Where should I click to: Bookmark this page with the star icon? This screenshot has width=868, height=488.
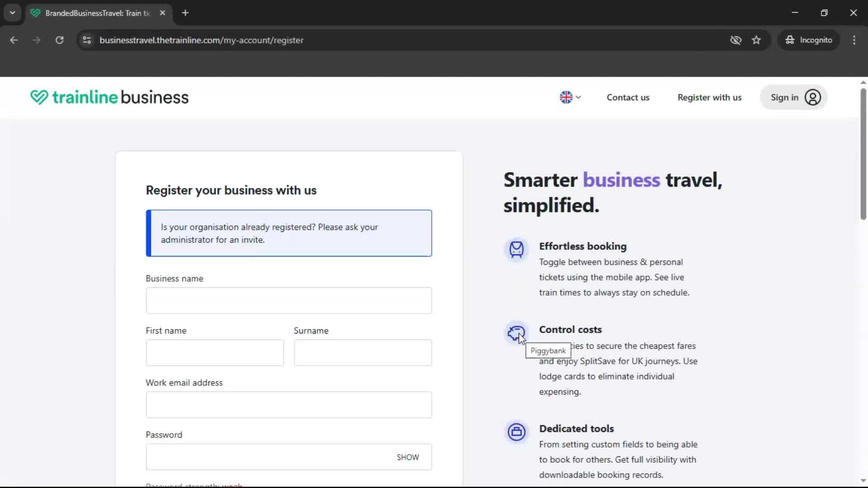coord(756,40)
